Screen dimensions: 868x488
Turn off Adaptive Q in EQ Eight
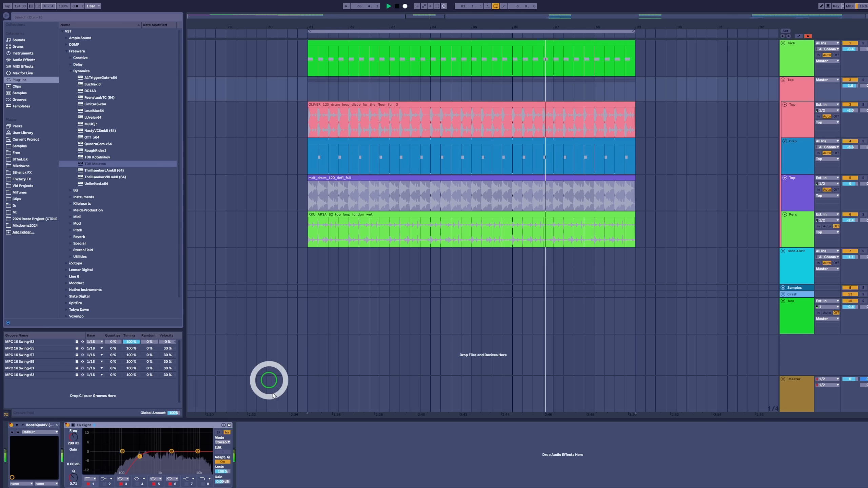tap(222, 462)
